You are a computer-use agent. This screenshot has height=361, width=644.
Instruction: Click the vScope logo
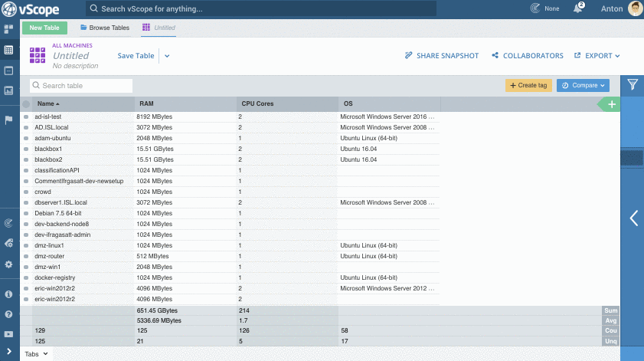(x=31, y=9)
